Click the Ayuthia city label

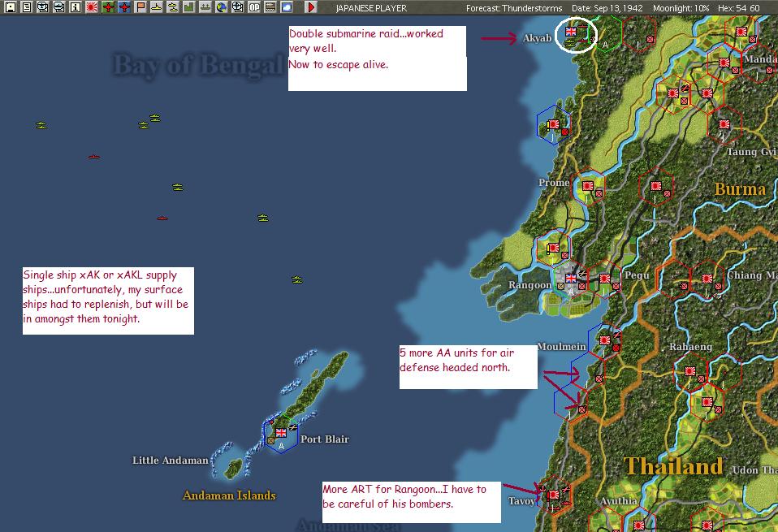[618, 501]
